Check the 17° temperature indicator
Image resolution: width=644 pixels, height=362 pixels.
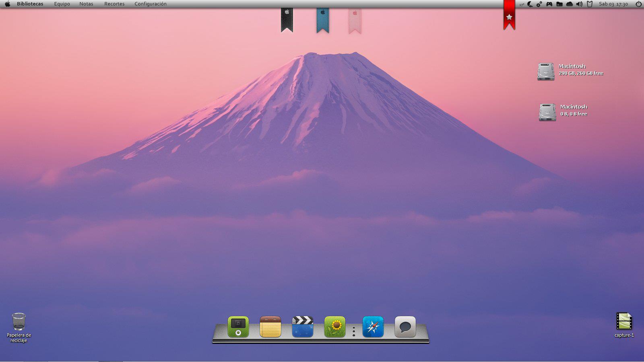521,4
